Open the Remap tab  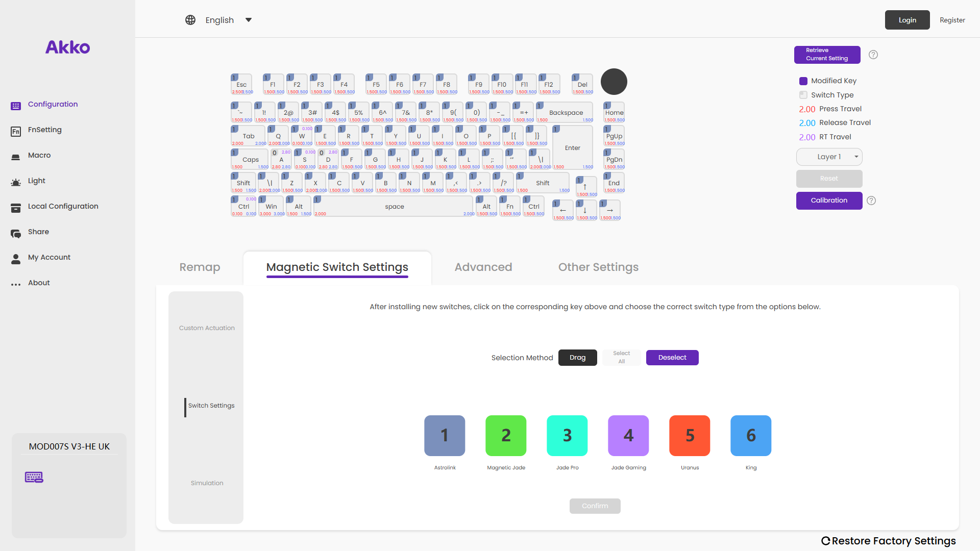pyautogui.click(x=200, y=267)
